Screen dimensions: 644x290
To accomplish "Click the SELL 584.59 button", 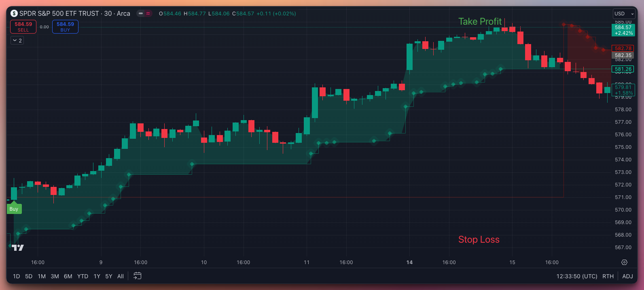I will pos(23,27).
